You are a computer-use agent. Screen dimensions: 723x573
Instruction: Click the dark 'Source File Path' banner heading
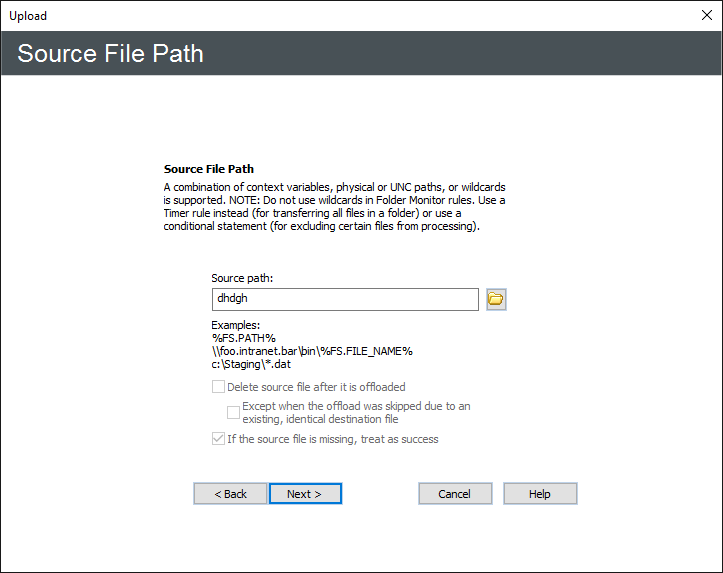(110, 53)
